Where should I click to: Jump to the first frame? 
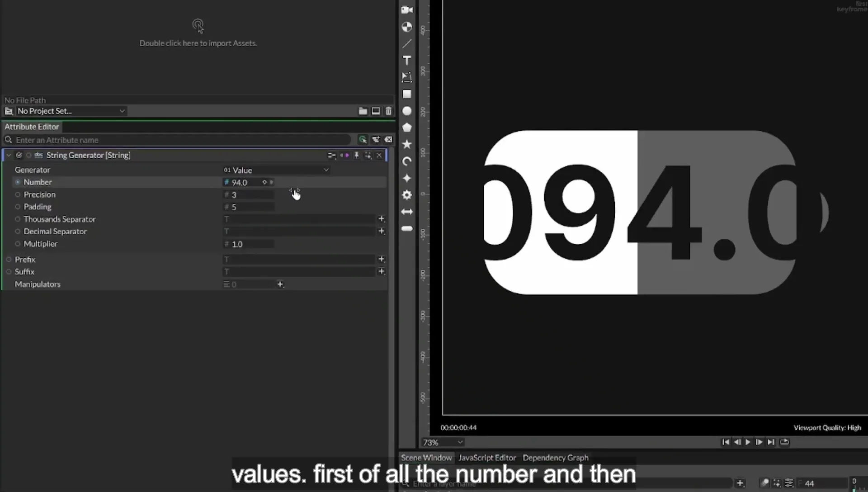[x=725, y=442]
